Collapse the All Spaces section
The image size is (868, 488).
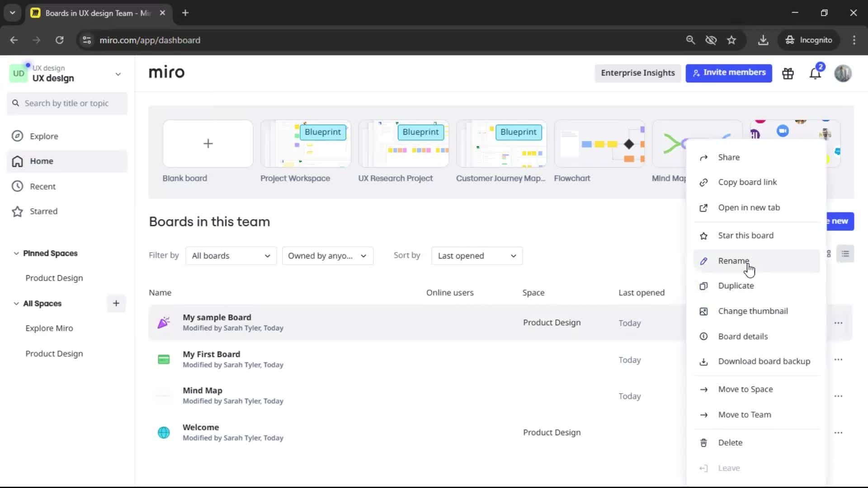coord(16,304)
